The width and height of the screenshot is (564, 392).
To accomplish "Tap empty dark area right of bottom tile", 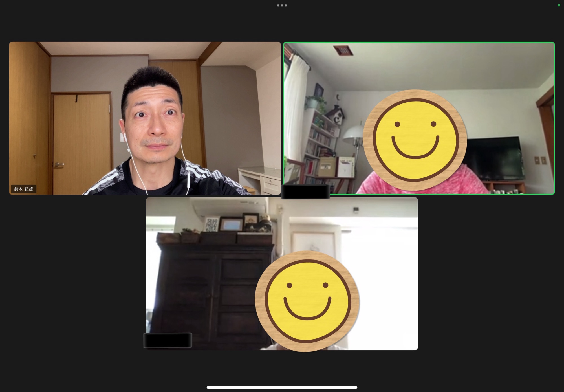I will (491, 274).
